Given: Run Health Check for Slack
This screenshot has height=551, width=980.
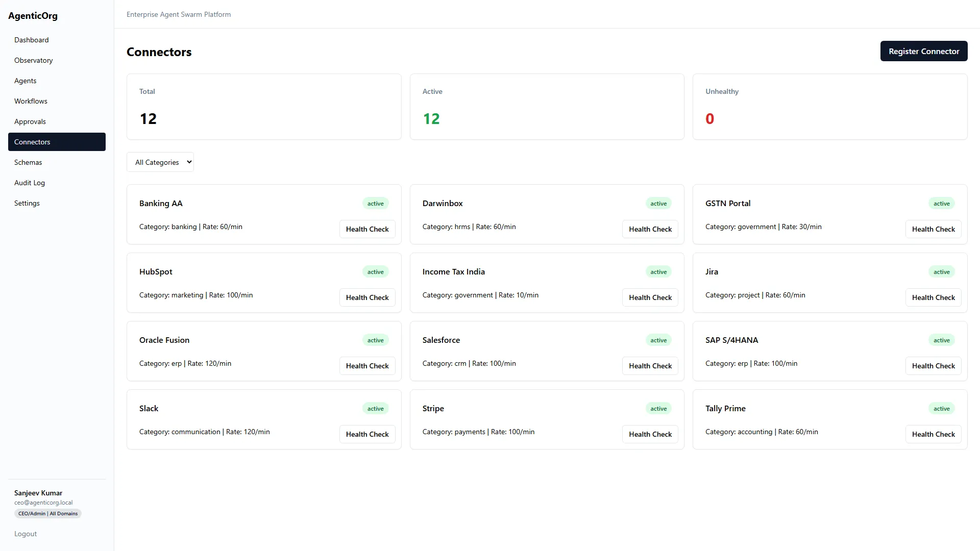Looking at the screenshot, I should point(367,434).
